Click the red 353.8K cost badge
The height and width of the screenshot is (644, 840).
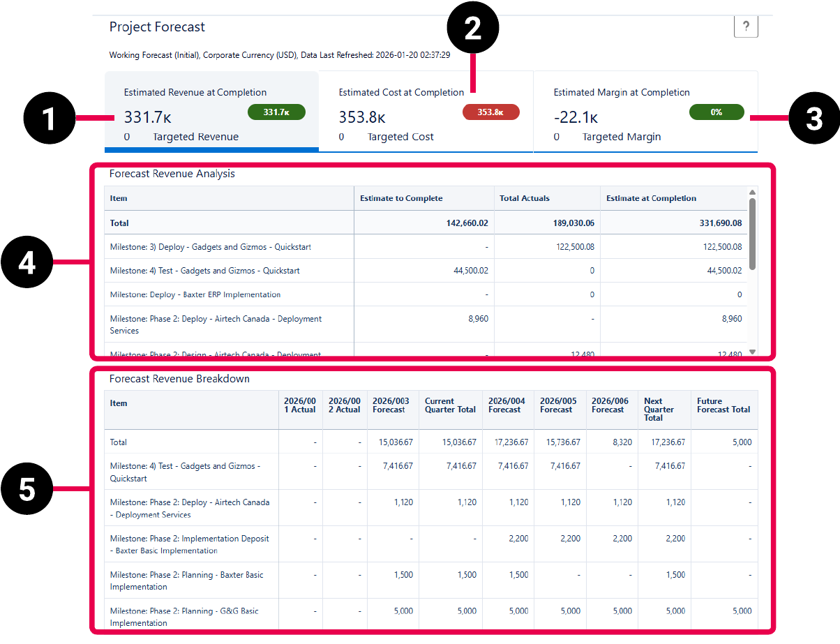click(490, 111)
